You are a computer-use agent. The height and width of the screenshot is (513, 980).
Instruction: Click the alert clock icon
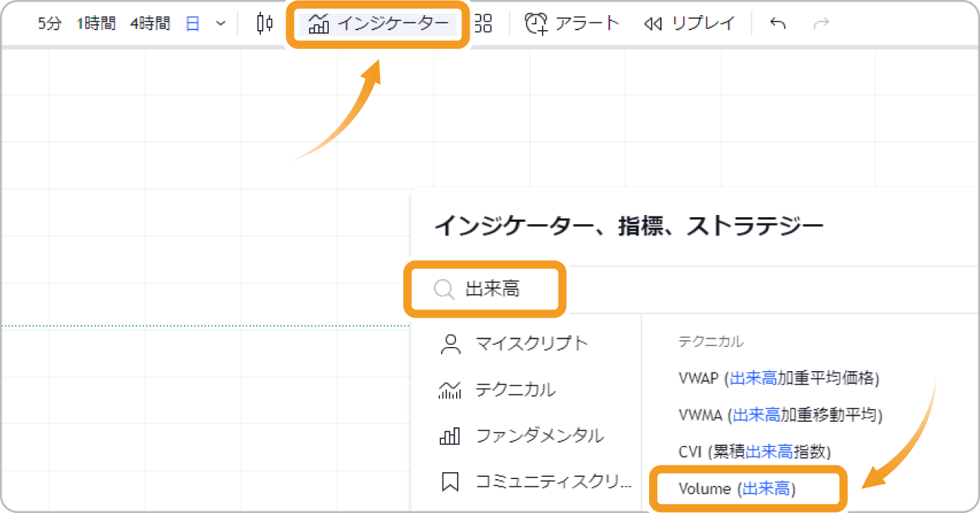tap(536, 24)
